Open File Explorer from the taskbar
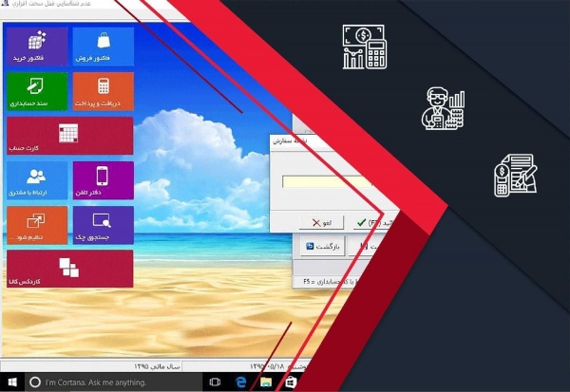Screen dimensions: 570x392 pyautogui.click(x=266, y=383)
